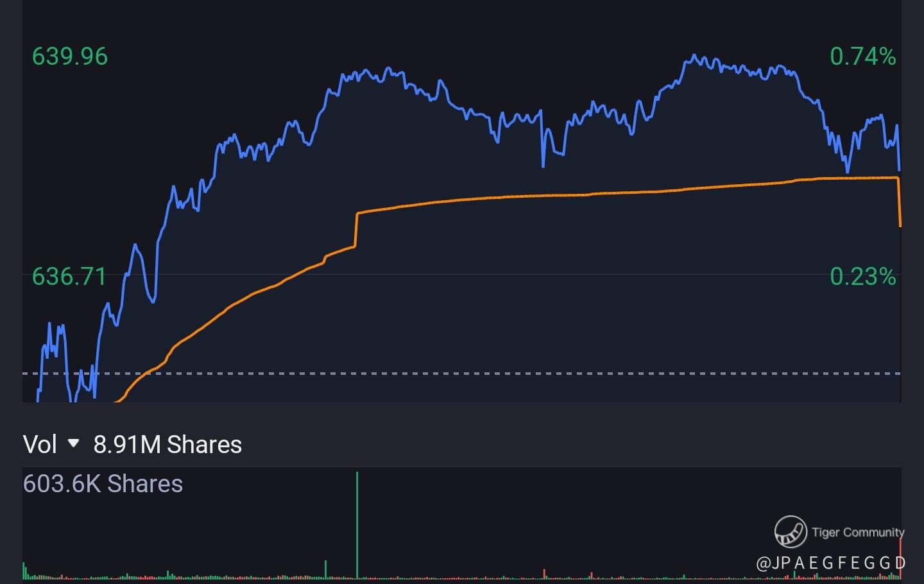This screenshot has width=924, height=584.
Task: Click the vertical step jump on orange average line
Action: point(356,229)
